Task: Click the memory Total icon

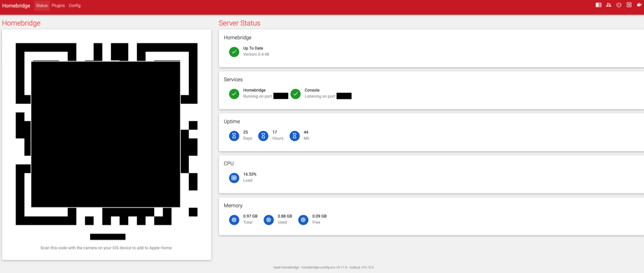Action: 234,219
